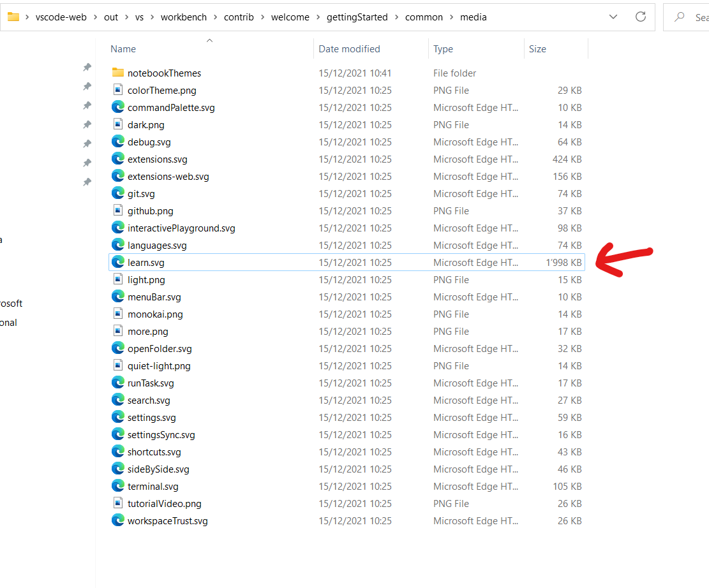Click the search magnifier icon
This screenshot has height=588, width=709.
point(679,17)
